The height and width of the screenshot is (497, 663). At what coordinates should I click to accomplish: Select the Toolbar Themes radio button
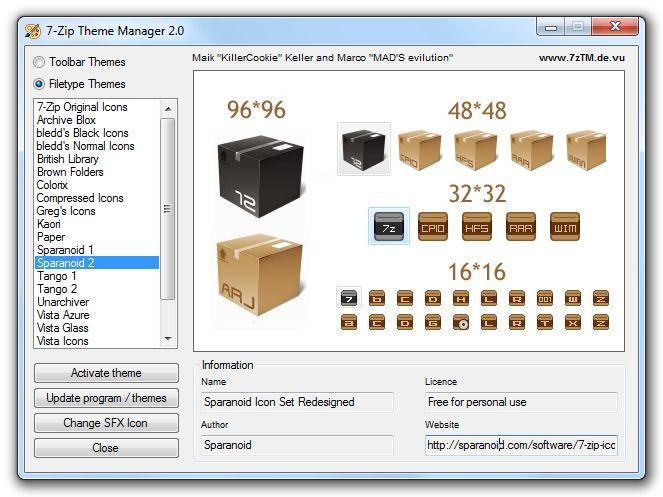39,62
